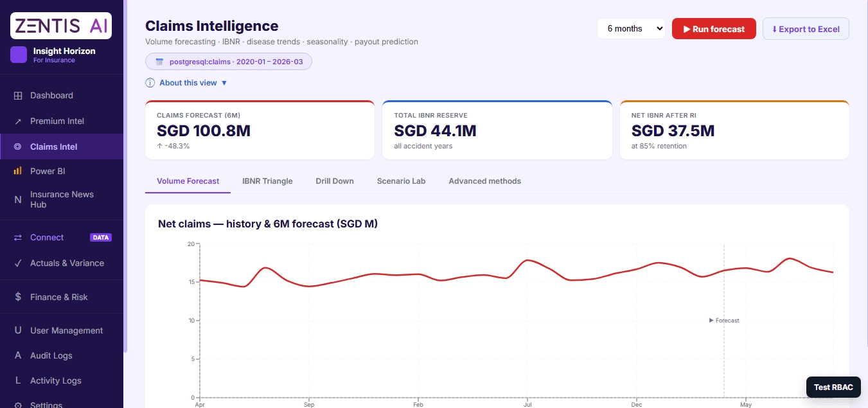Open the 6 months horizon dropdown
This screenshot has height=408, width=868.
pos(631,29)
